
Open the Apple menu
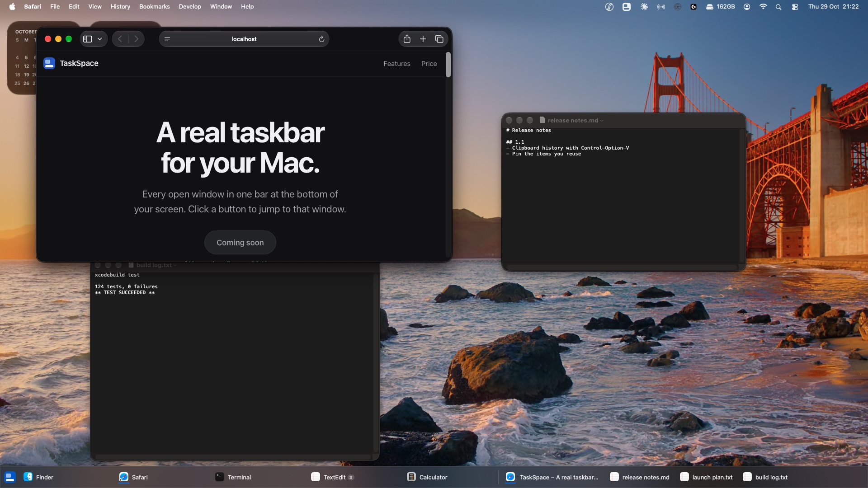(x=12, y=6)
